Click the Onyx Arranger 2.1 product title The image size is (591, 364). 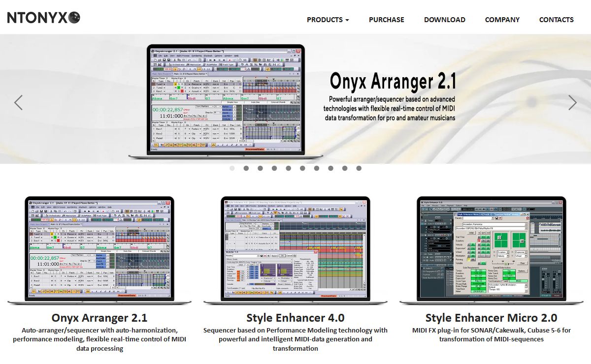tap(99, 318)
